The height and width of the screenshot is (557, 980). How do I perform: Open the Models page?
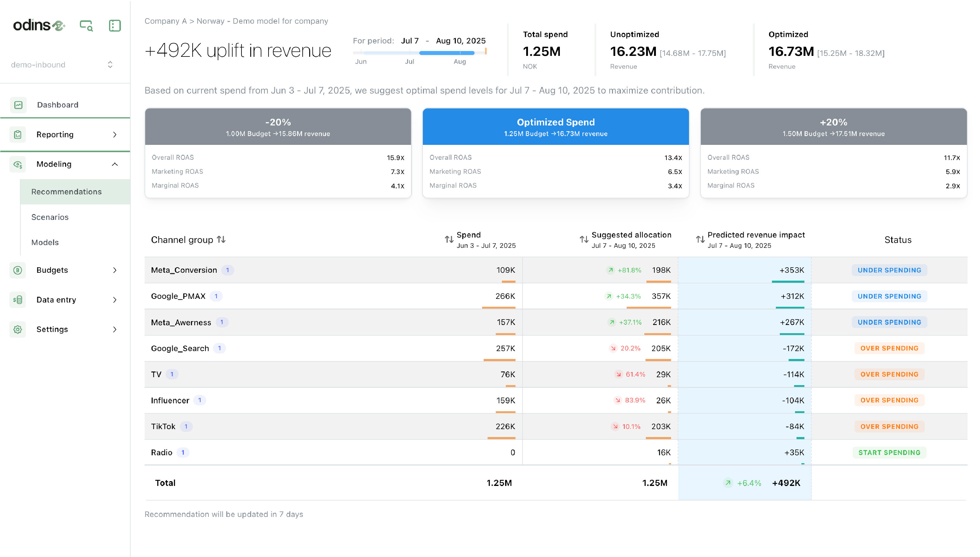pos(45,242)
